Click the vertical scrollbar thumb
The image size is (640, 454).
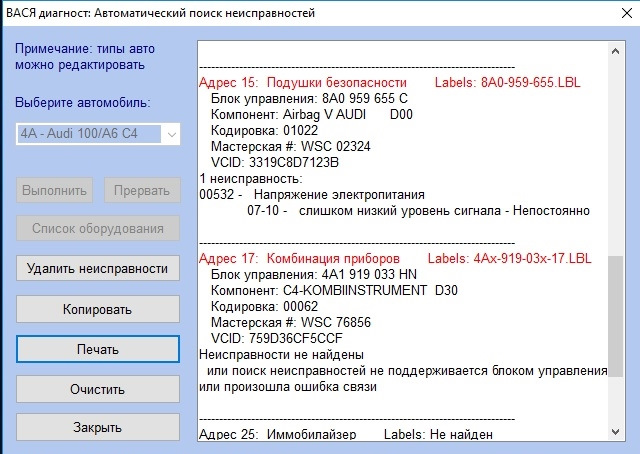click(616, 316)
